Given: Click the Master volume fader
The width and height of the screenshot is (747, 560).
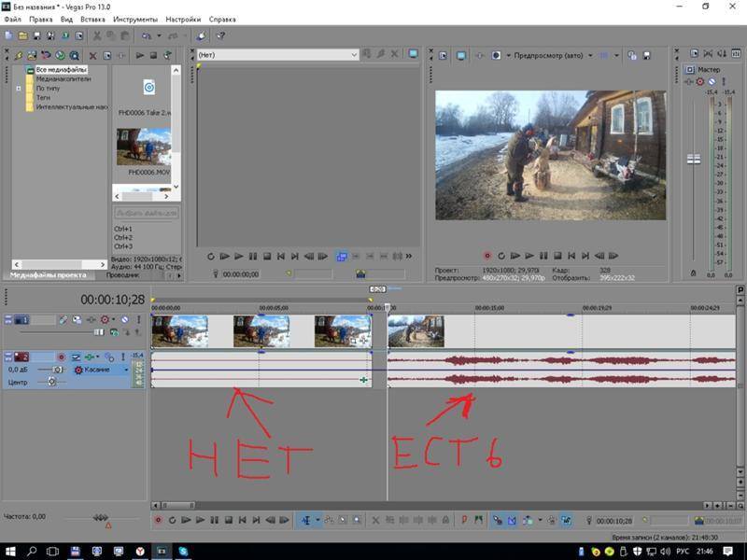Looking at the screenshot, I should click(694, 159).
